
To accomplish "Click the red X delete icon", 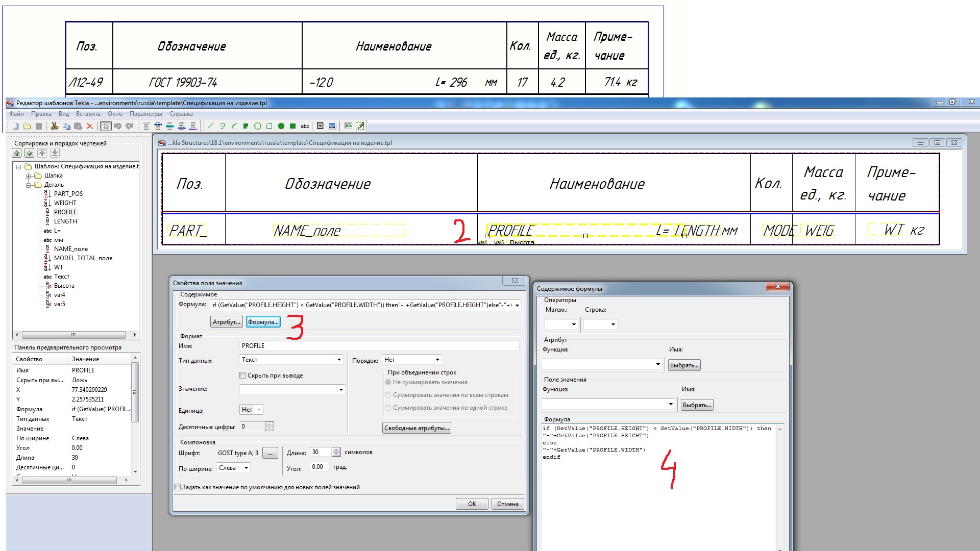I will click(90, 126).
